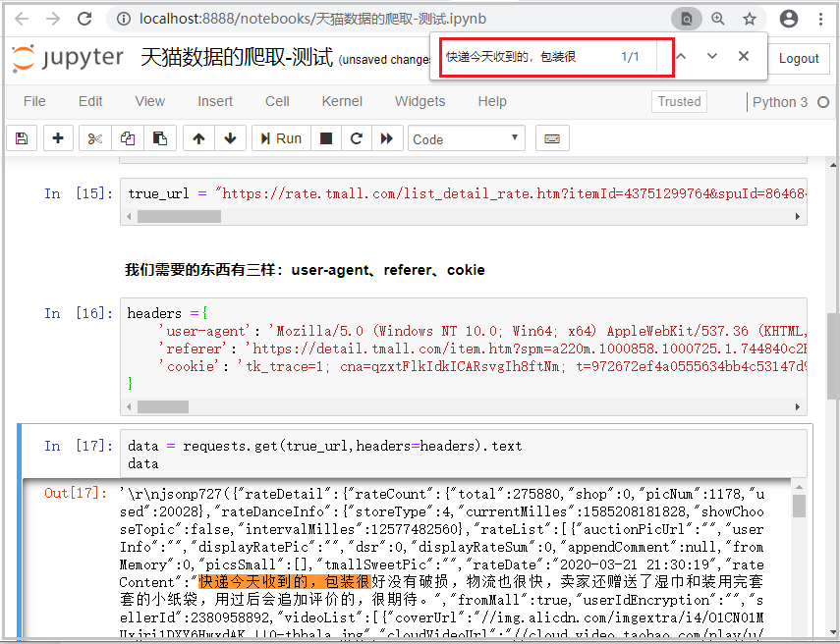Viewport: 840px width, 644px height.
Task: Insert a cell below with the plus icon
Action: click(58, 138)
